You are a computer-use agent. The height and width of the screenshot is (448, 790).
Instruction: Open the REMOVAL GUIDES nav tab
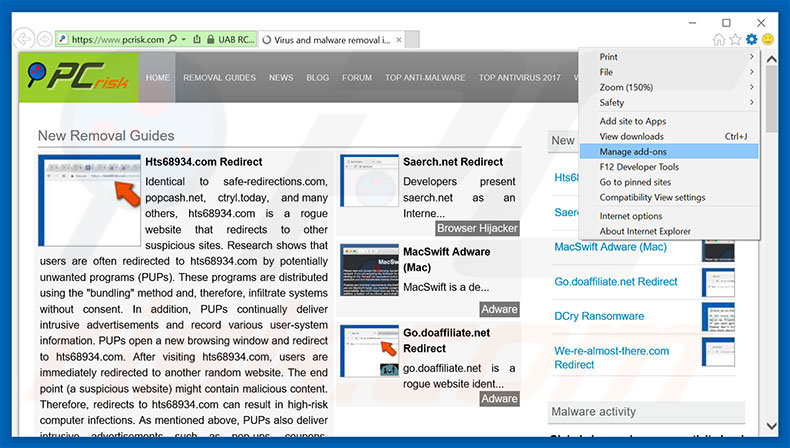219,77
